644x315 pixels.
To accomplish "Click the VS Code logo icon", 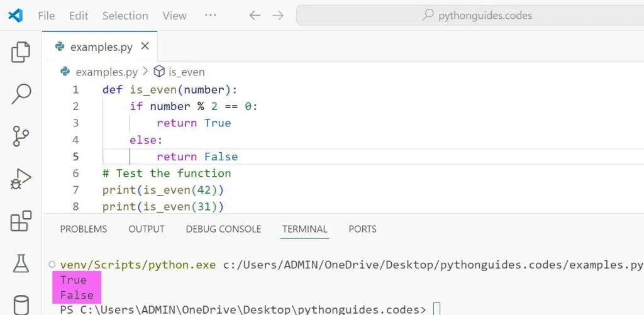I will [16, 16].
